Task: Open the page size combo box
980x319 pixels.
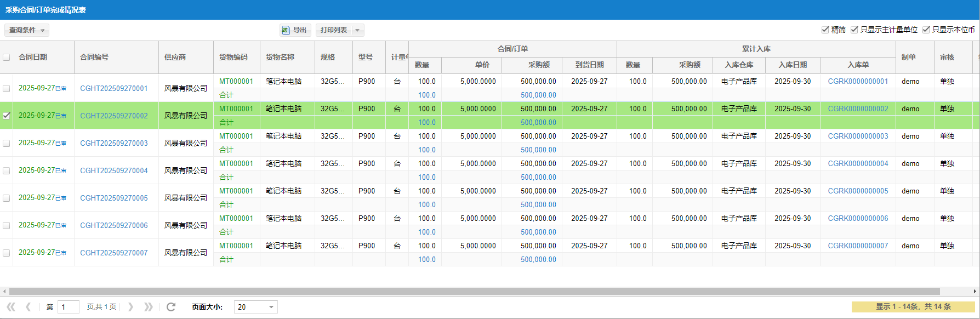Action: (x=271, y=307)
